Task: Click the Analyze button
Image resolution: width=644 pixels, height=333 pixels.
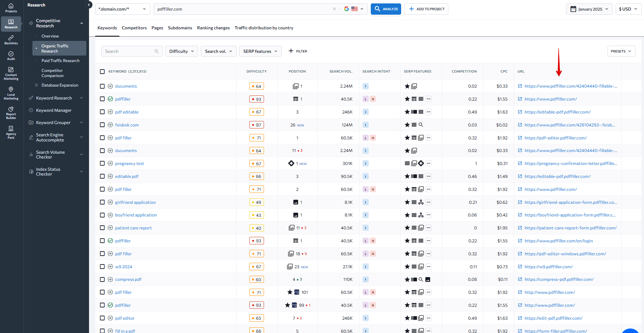Action: [x=386, y=9]
